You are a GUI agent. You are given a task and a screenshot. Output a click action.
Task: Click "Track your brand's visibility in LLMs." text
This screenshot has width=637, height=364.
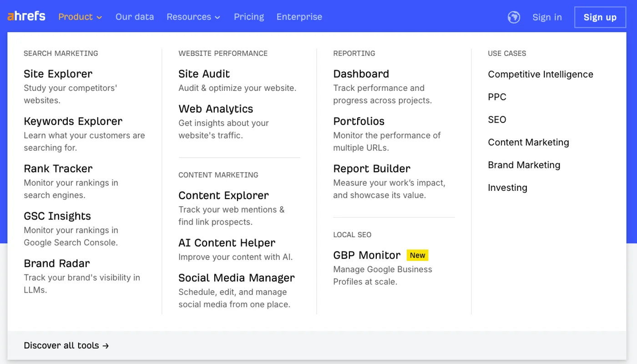(x=82, y=284)
